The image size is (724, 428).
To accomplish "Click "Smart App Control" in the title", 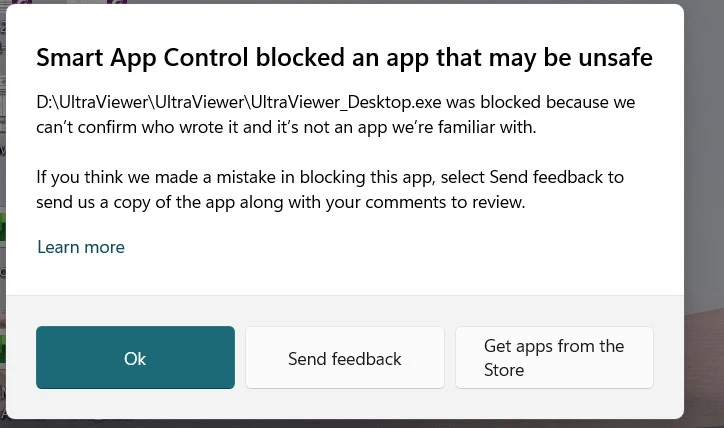I will pos(130,58).
